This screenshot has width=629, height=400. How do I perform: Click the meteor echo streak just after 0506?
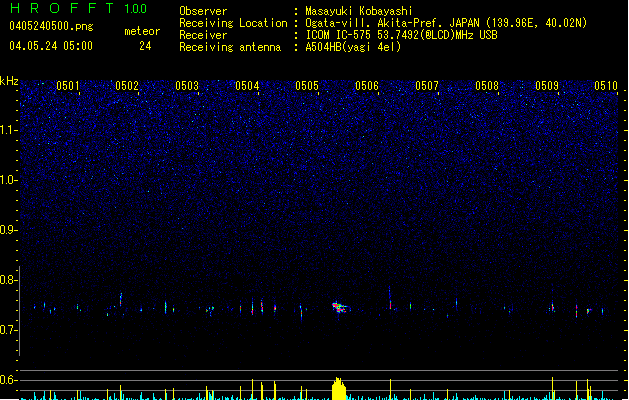click(x=390, y=298)
